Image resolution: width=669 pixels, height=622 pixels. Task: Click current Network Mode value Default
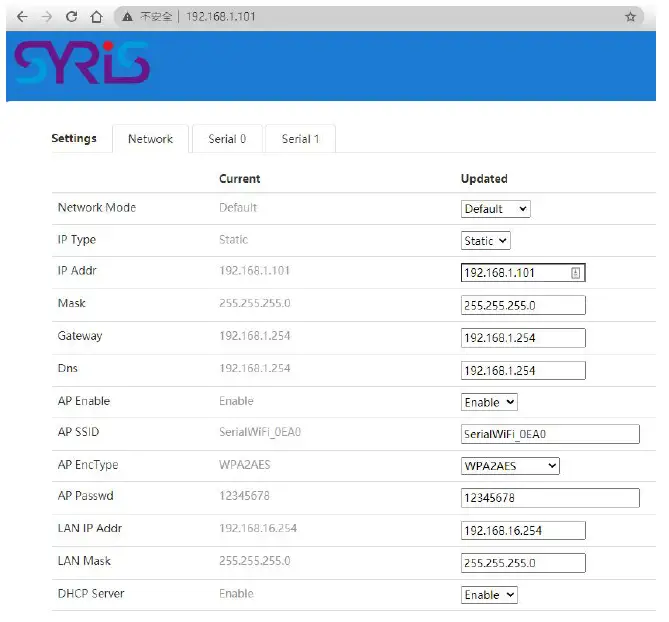[x=238, y=207]
